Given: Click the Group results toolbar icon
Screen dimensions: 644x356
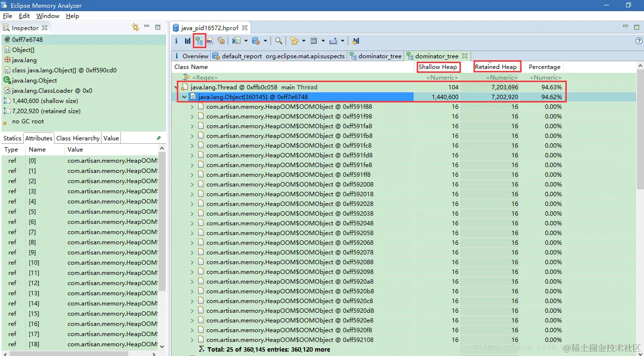Looking at the screenshot, I should tap(294, 41).
